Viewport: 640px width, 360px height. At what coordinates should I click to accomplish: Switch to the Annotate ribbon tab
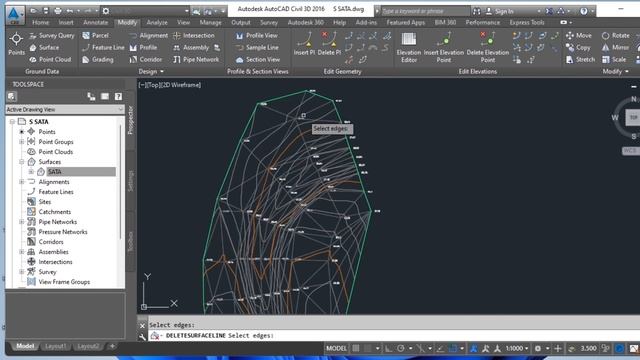click(96, 22)
